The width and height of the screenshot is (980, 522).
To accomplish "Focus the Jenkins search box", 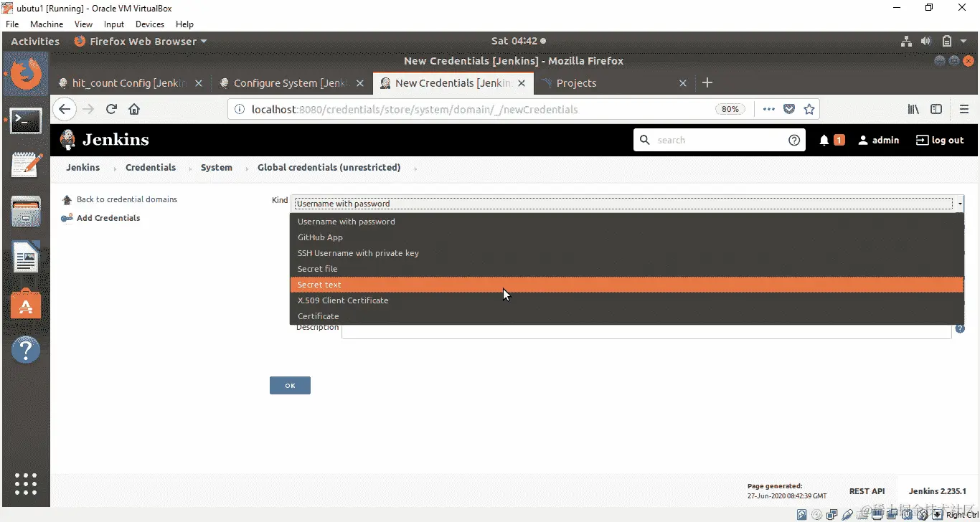I will coord(719,141).
